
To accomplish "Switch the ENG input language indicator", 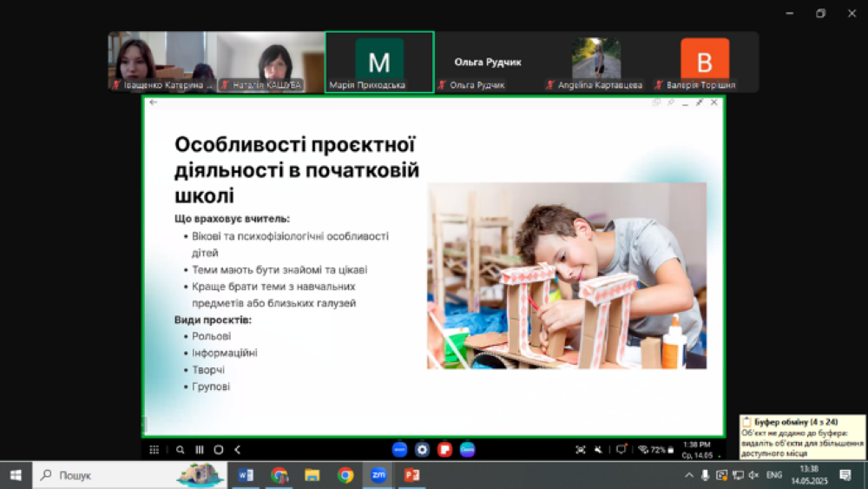I will (774, 475).
